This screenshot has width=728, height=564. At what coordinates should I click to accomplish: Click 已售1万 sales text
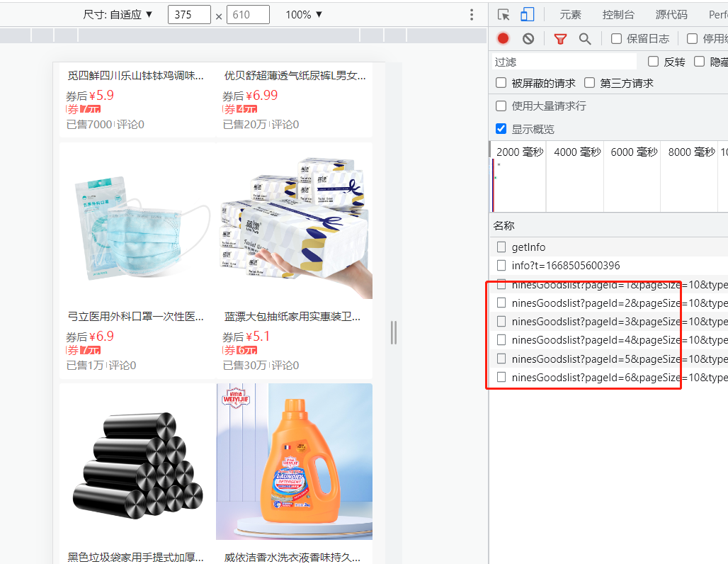tap(85, 366)
